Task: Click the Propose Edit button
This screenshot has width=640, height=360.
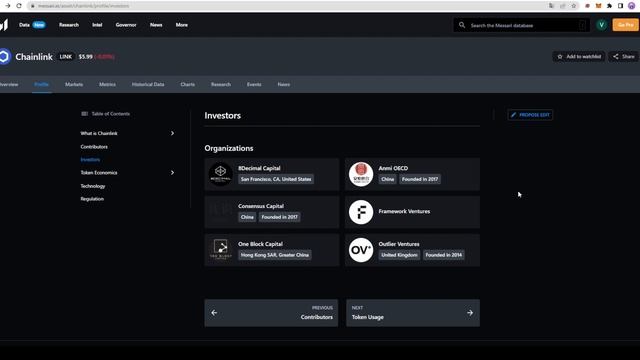Action: pos(530,115)
